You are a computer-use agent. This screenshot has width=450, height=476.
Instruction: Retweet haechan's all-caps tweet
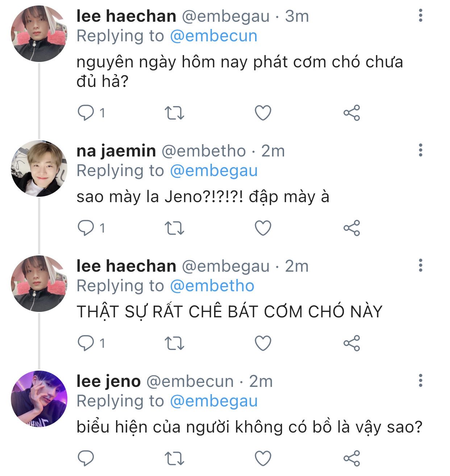(x=174, y=343)
